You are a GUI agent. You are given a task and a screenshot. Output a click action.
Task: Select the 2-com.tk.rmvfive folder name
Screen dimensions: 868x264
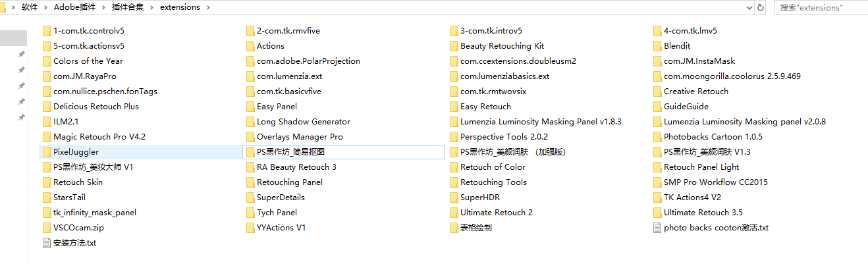pos(288,31)
